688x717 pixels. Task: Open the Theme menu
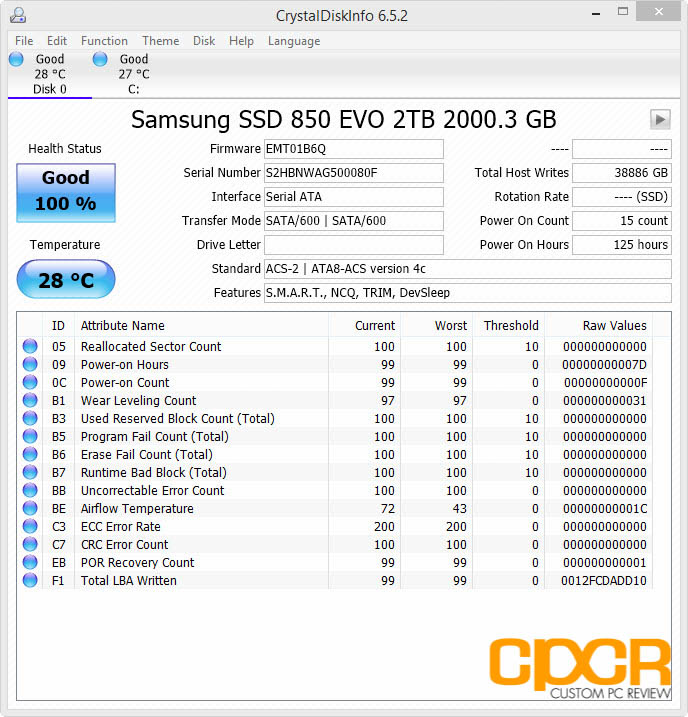pos(160,41)
